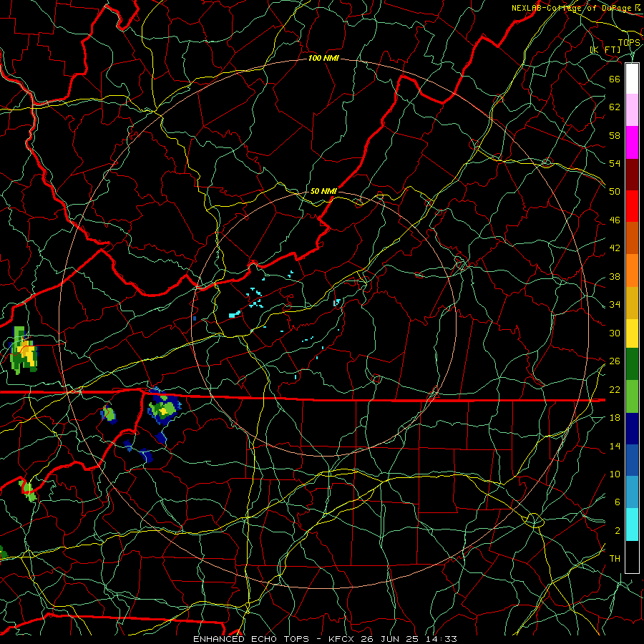Click the dark green 26 kft legend swatch
644x644 pixels.
pos(632,364)
